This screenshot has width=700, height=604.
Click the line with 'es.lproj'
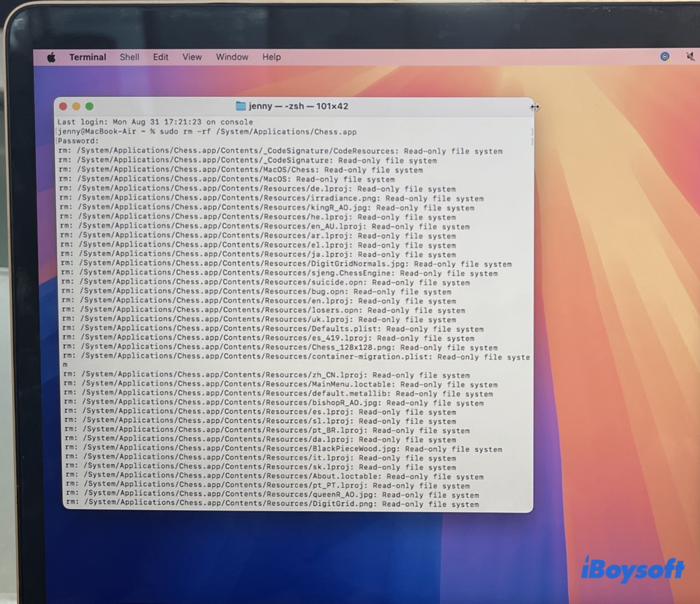[259, 412]
